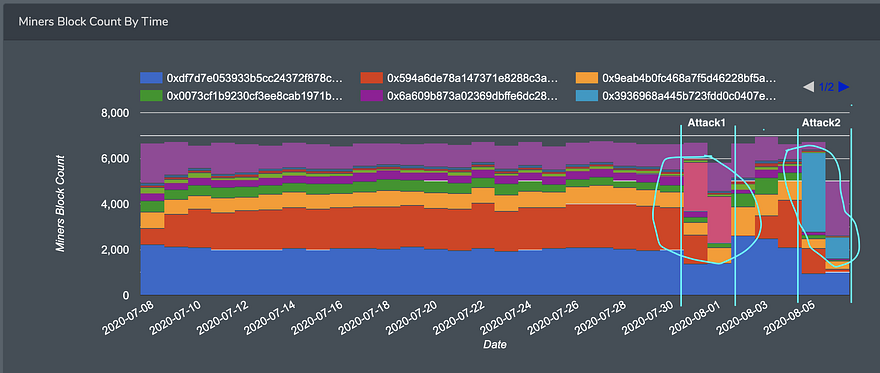Click legend label 0x6a609b873a02369dbffe6dc28
Screen dimensions: 880x373
coord(473,96)
